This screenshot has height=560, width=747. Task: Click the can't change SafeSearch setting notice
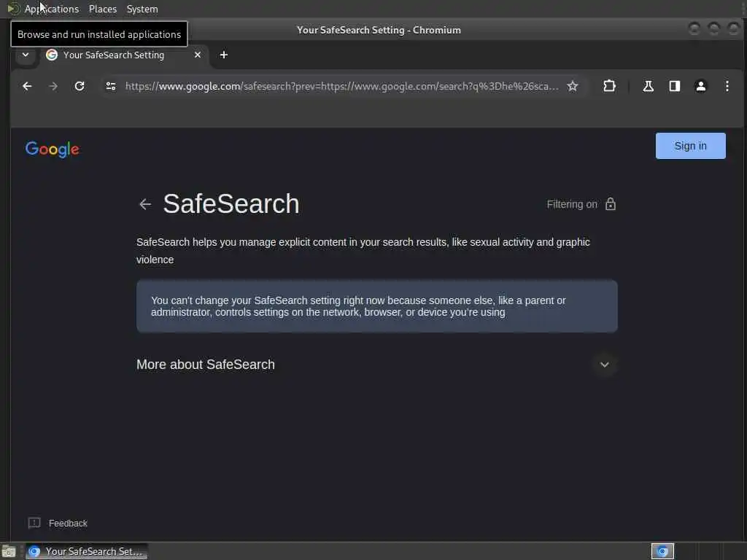tap(377, 306)
